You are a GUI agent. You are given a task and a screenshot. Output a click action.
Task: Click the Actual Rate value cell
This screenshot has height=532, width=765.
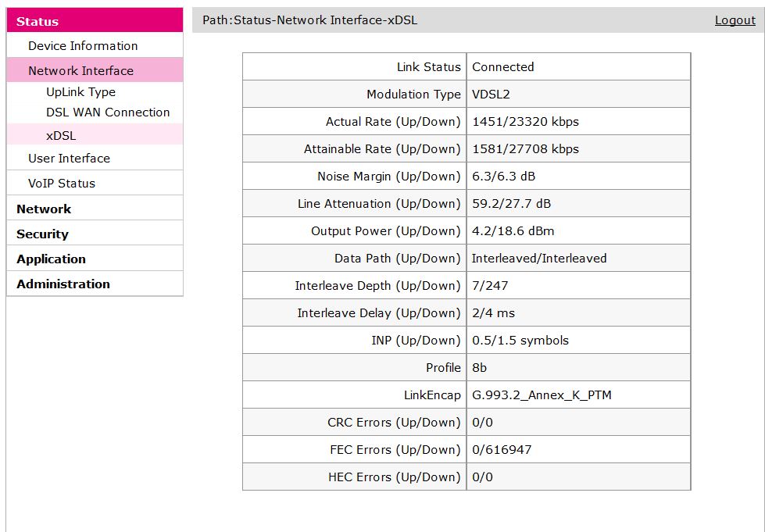coord(525,122)
